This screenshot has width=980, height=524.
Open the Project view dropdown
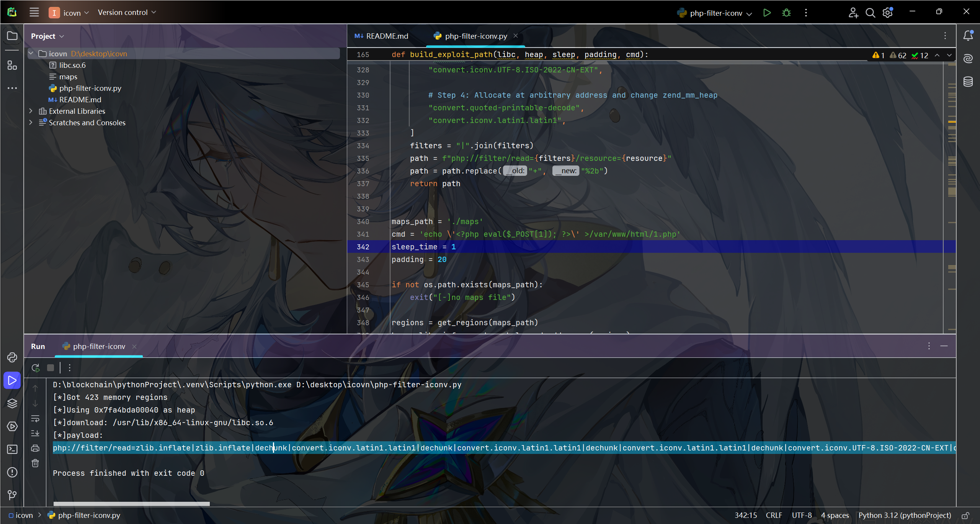(47, 36)
